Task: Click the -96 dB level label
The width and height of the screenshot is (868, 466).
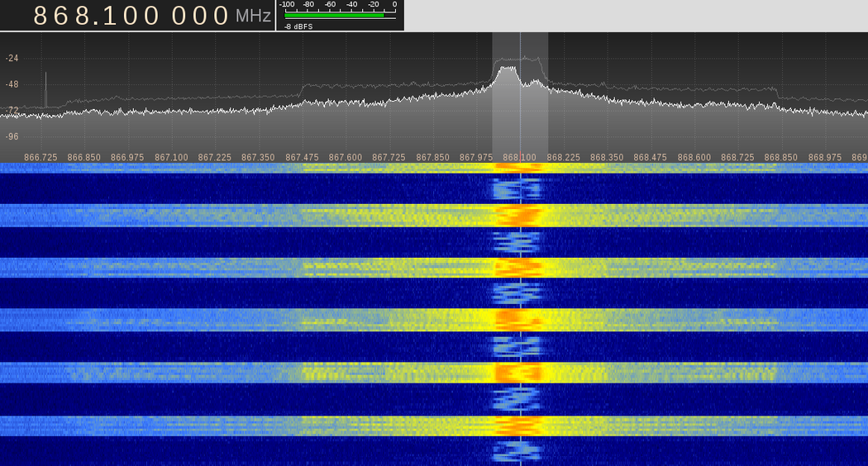Action: [x=12, y=136]
